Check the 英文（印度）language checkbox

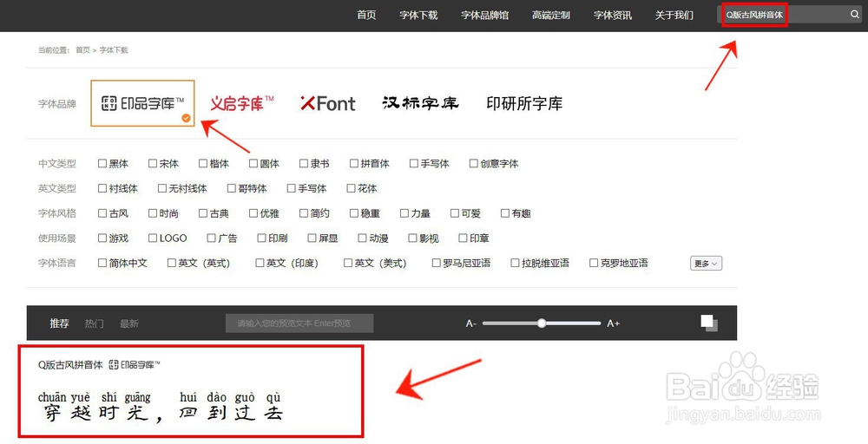(x=260, y=263)
